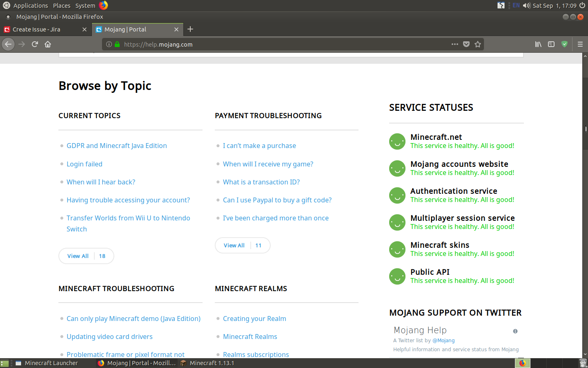
Task: Select the Mojang | Portal tab
Action: click(x=138, y=29)
